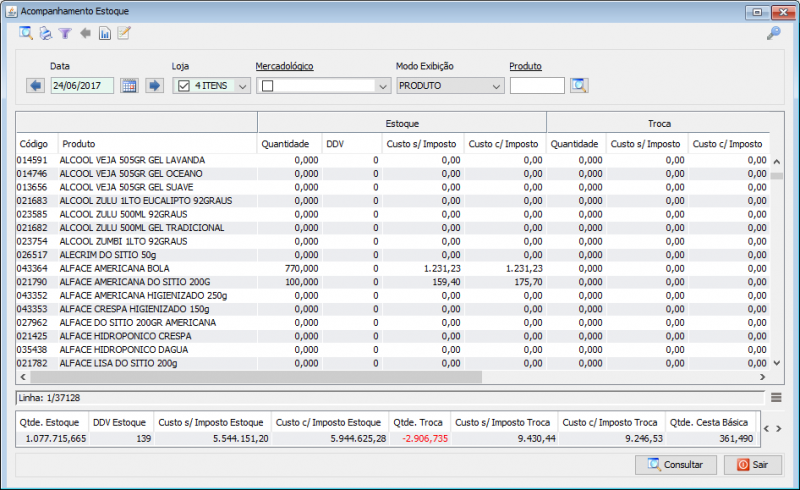Click the Linha: 1/37128 status text
This screenshot has height=490, width=800.
[x=49, y=398]
